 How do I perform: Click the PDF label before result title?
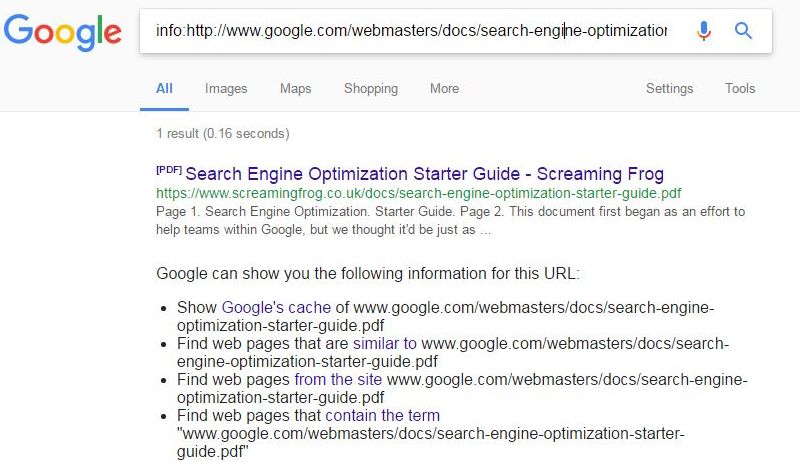pyautogui.click(x=169, y=171)
